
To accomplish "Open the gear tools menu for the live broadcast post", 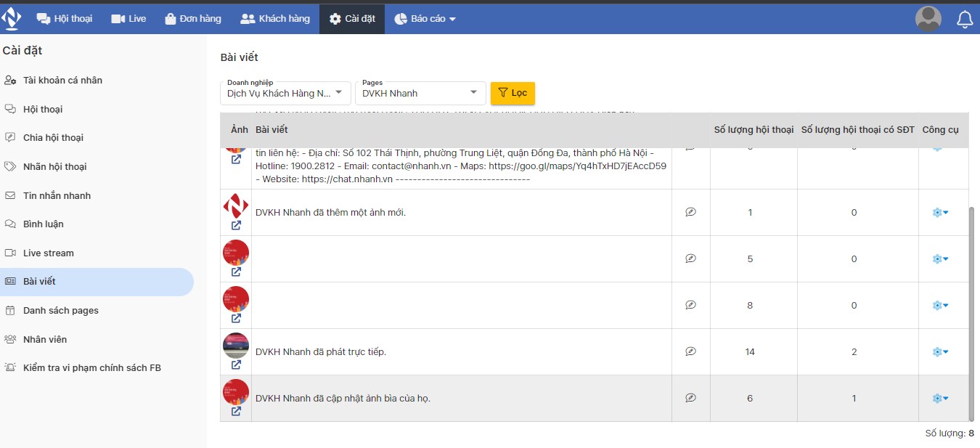I will click(940, 352).
